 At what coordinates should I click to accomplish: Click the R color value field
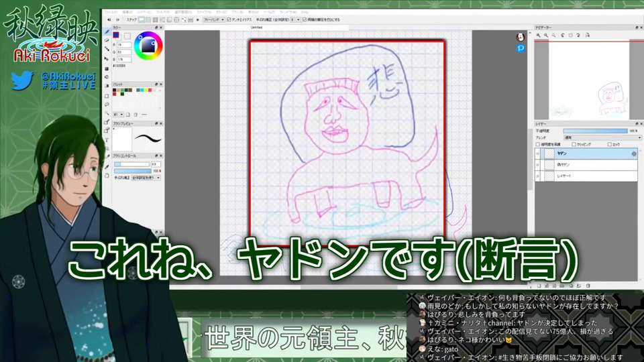(124, 45)
